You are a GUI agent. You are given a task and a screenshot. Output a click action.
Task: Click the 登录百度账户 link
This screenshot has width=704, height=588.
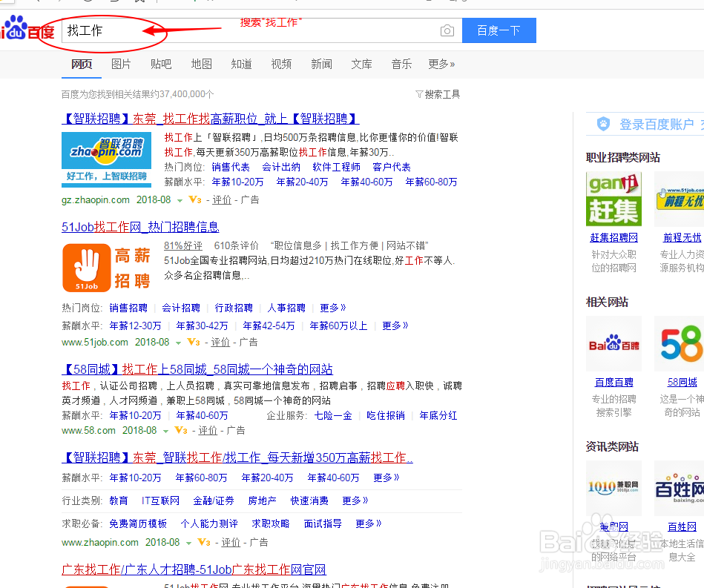pyautogui.click(x=657, y=125)
